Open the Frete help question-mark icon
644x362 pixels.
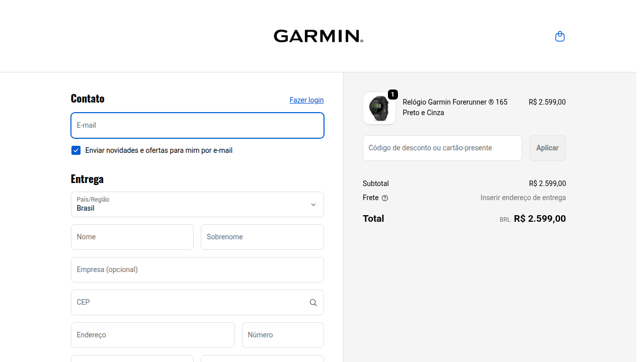[x=385, y=198]
